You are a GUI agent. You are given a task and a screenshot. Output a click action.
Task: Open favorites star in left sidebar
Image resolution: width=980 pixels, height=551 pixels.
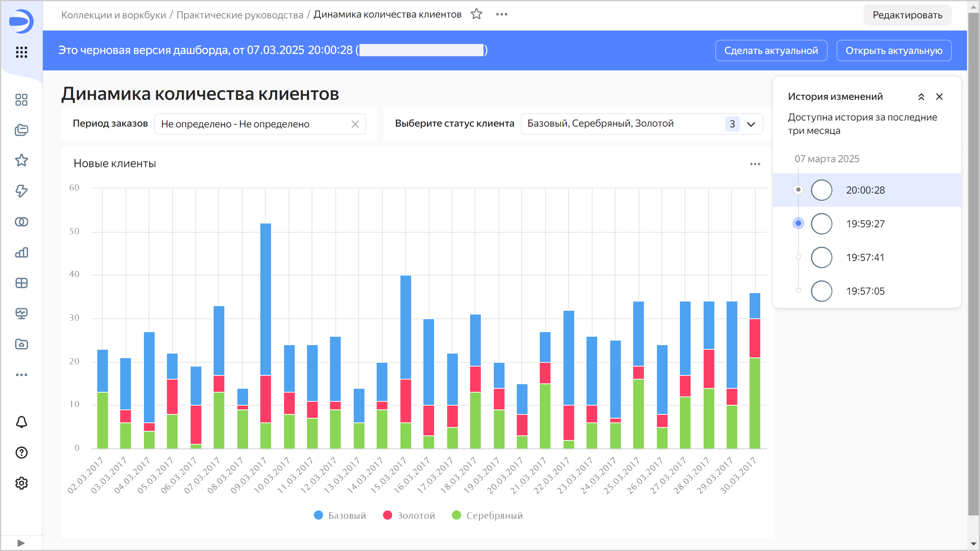coord(21,160)
